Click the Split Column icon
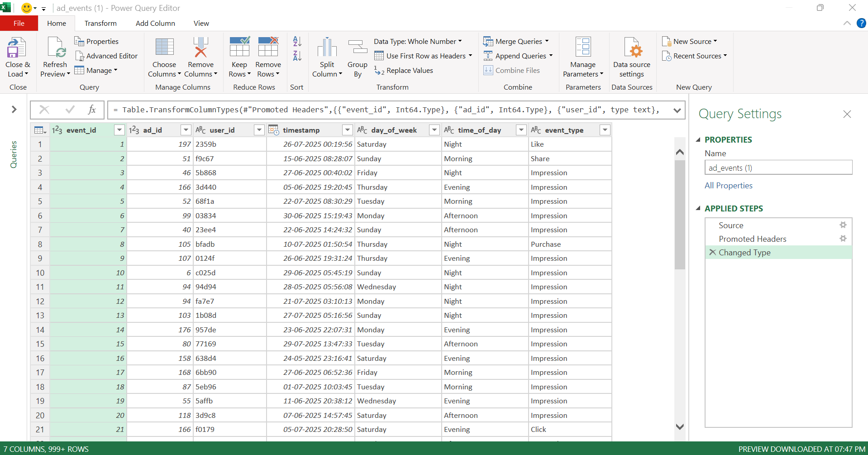This screenshot has width=868, height=455. click(x=327, y=48)
